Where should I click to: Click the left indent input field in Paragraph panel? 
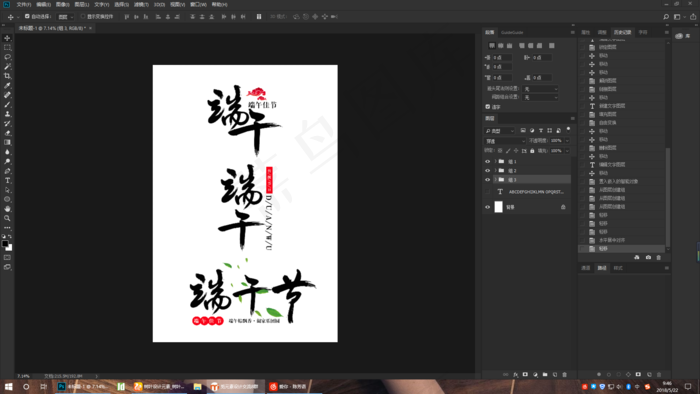(x=502, y=58)
